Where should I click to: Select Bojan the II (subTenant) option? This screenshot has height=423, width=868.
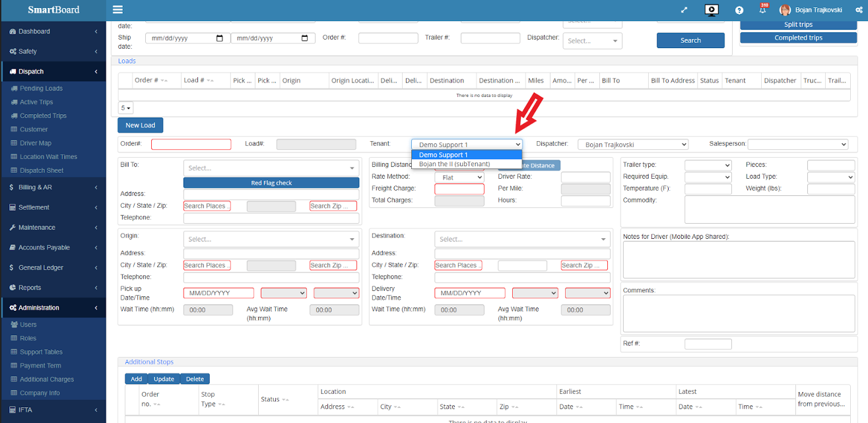point(467,164)
